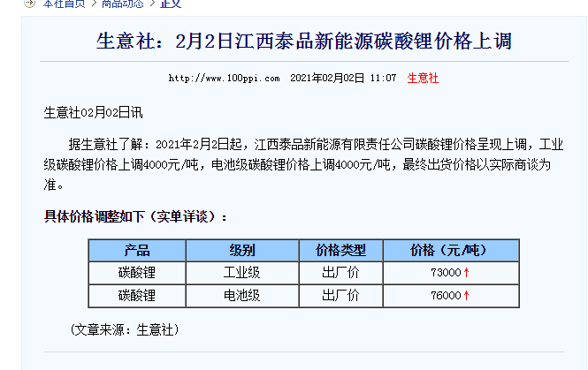This screenshot has width=588, height=370.
Task: Open the 商品动态 breadcrumb link
Action: click(x=123, y=4)
